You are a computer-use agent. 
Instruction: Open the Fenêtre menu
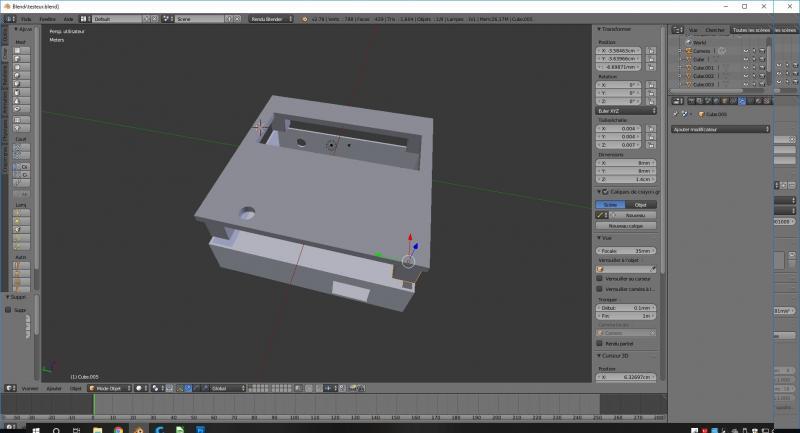(x=48, y=19)
